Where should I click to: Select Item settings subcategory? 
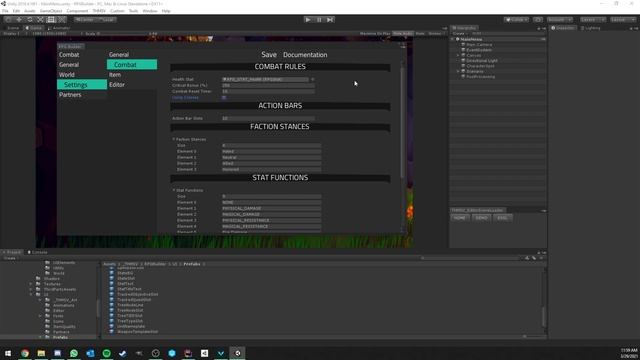[x=115, y=75]
